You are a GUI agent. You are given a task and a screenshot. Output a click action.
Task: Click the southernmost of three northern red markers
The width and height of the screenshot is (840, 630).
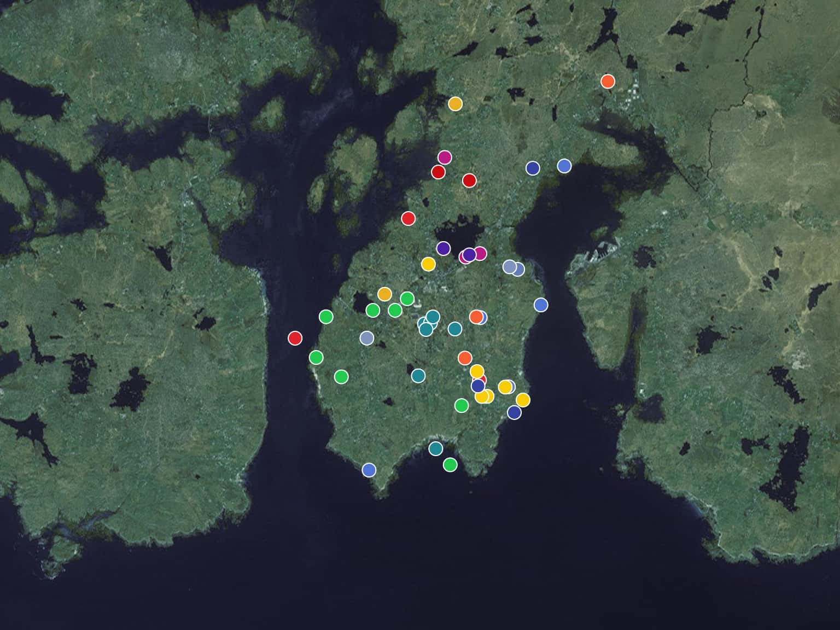(408, 219)
